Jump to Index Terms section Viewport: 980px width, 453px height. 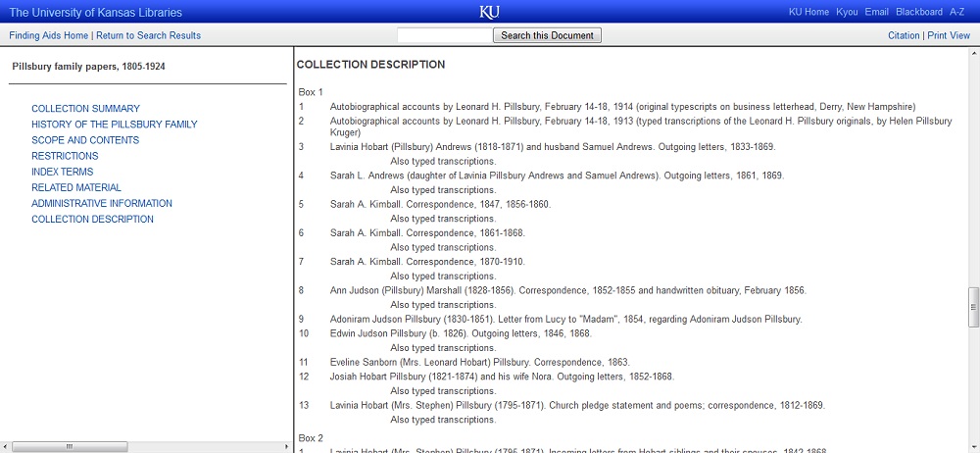tap(63, 172)
